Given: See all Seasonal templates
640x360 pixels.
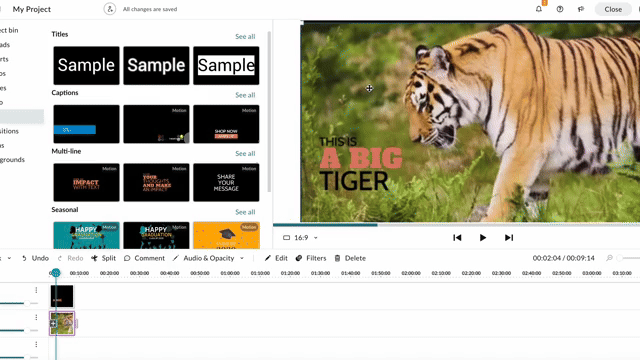Looking at the screenshot, I should 245,212.
